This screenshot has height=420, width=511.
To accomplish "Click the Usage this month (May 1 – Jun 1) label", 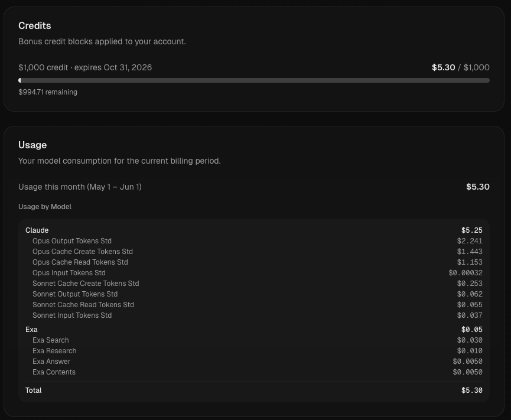I will [x=80, y=187].
